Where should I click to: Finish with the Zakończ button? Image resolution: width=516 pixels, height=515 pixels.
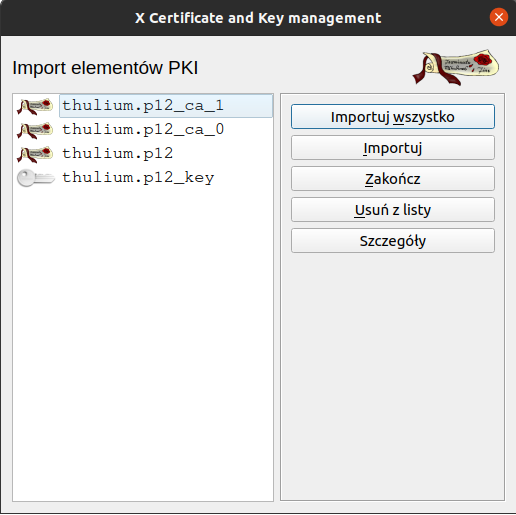point(393,179)
